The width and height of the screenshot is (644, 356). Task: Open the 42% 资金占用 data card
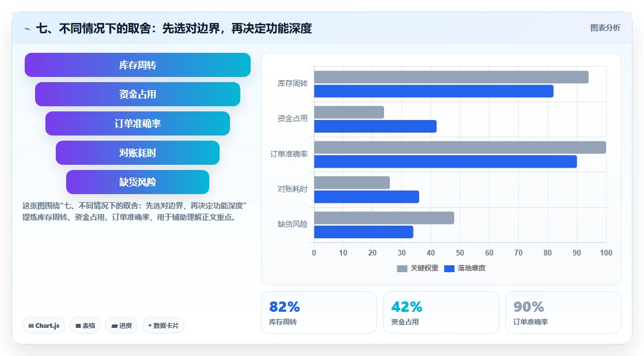coord(441,312)
